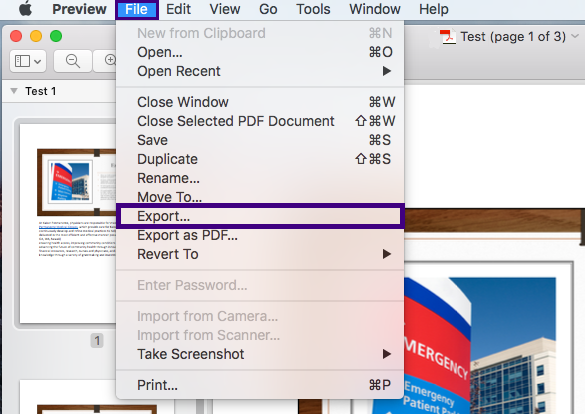Open the Apple menu

[25, 9]
